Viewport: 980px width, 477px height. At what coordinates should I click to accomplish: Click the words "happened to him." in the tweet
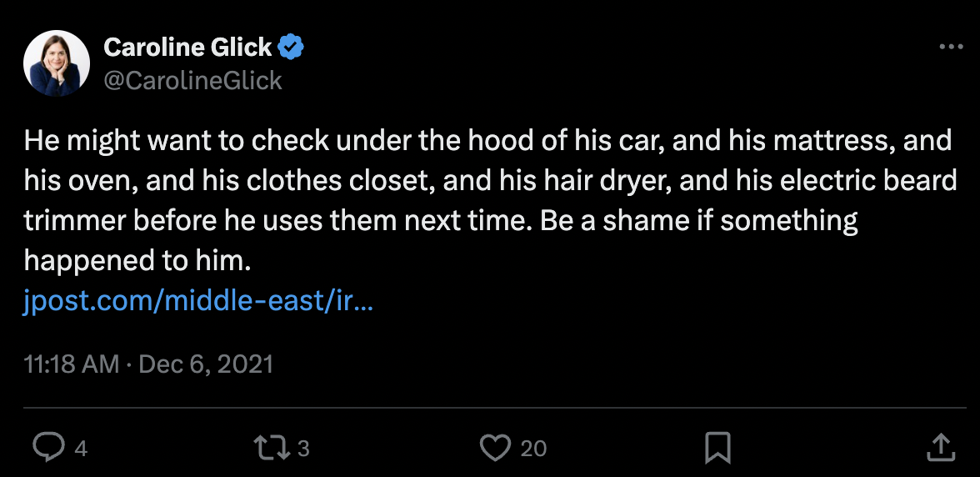coord(137,261)
